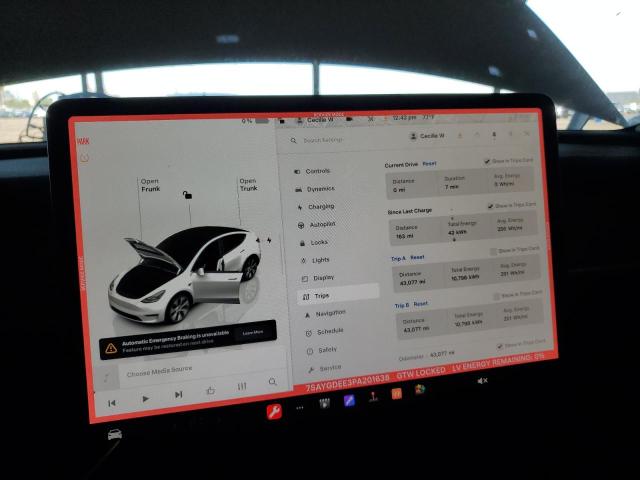This screenshot has width=640, height=480.
Task: Open the Service settings menu
Action: (325, 369)
